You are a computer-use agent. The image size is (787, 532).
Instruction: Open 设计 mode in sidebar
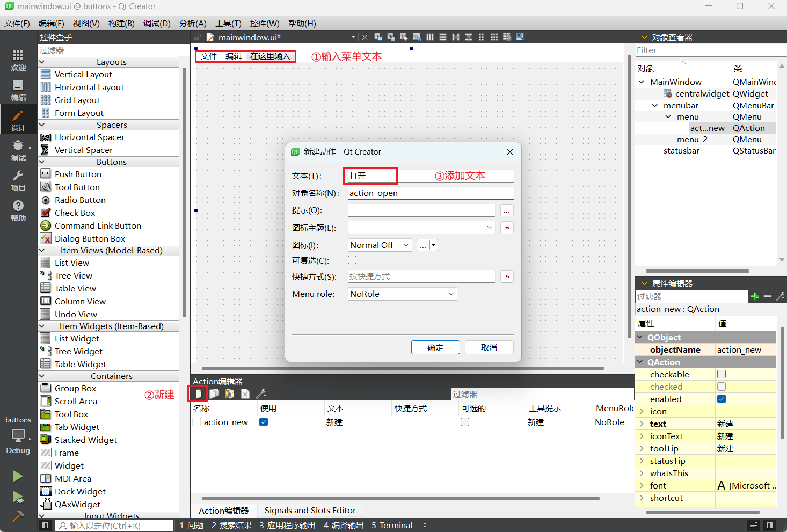tap(18, 120)
